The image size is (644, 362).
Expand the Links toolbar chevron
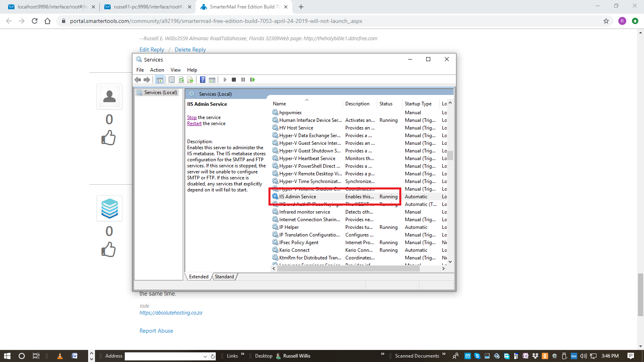tap(242, 354)
